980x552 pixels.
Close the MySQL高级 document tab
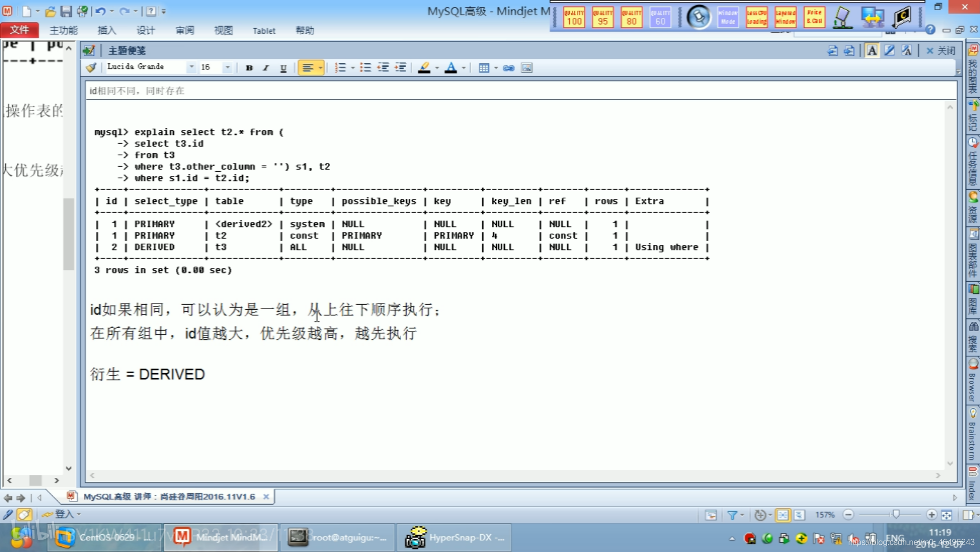266,496
